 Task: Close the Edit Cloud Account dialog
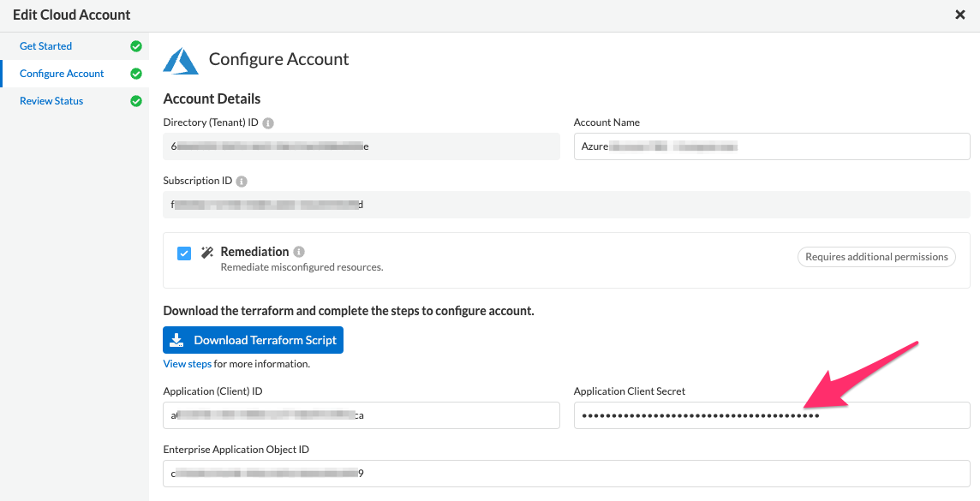(x=960, y=15)
